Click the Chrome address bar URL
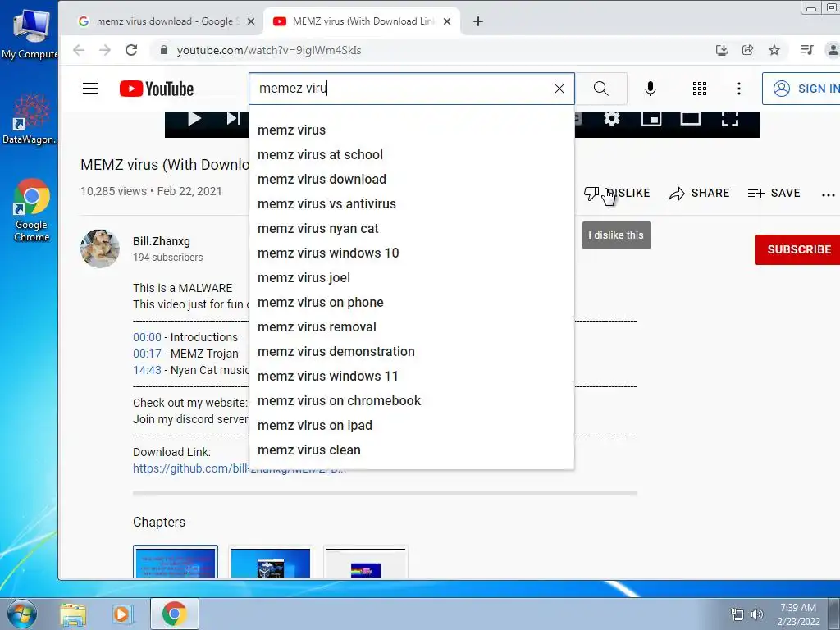 point(269,50)
